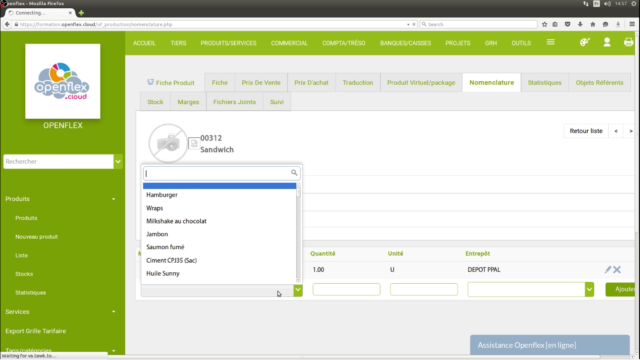Viewport: 640px width, 360px height.
Task: Open the Firefox downloads arrow icon
Action: [580, 24]
